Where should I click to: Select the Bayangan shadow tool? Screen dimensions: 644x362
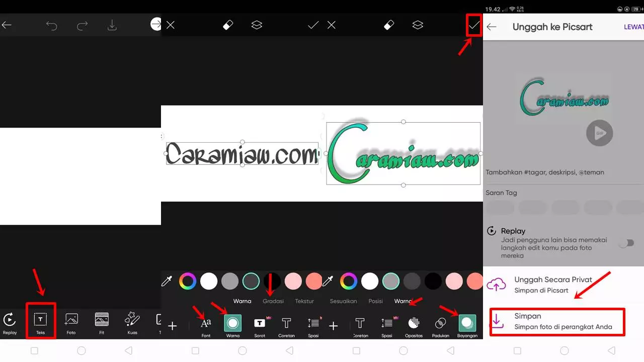(x=467, y=326)
